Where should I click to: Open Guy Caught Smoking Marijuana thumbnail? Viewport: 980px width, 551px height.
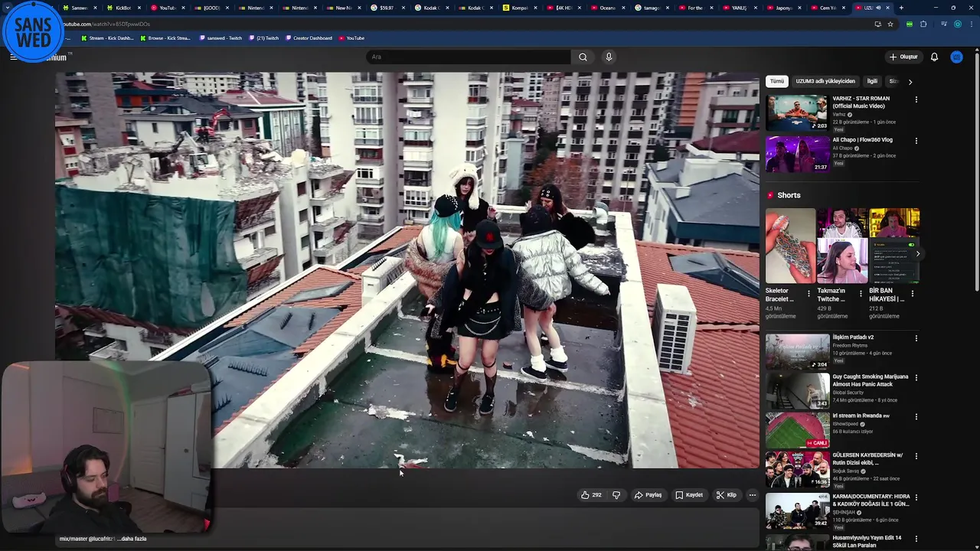click(797, 390)
